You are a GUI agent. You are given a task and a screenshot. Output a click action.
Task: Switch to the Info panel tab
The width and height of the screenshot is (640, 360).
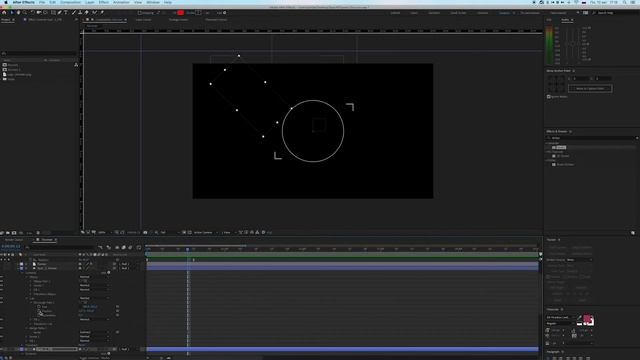pos(549,20)
